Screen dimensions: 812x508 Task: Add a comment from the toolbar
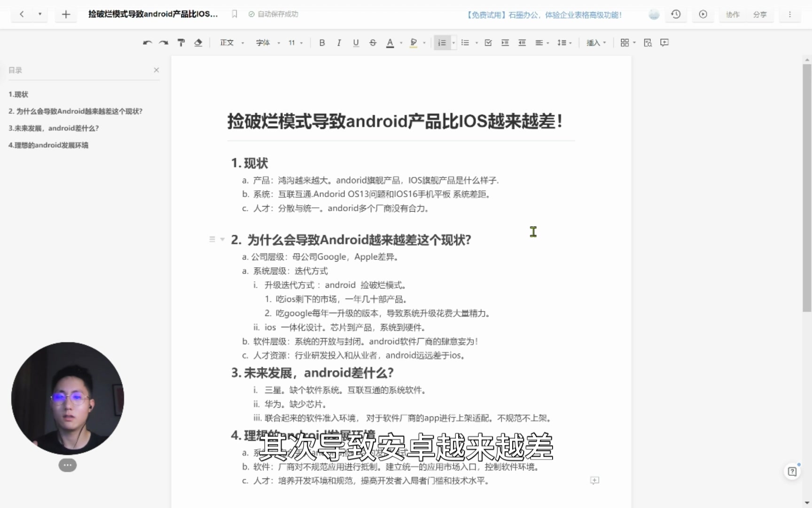pos(664,43)
